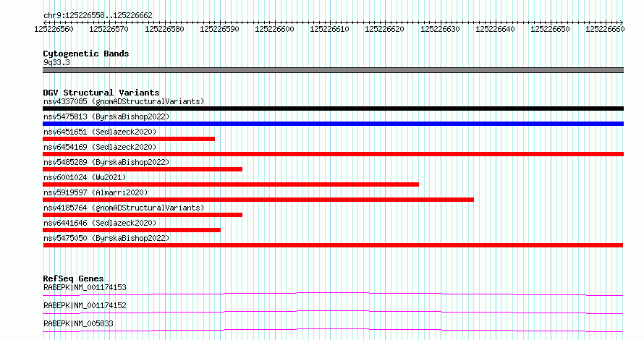The height and width of the screenshot is (340, 644).
Task: Select the red nsv6451651 variant bar
Action: [x=129, y=139]
